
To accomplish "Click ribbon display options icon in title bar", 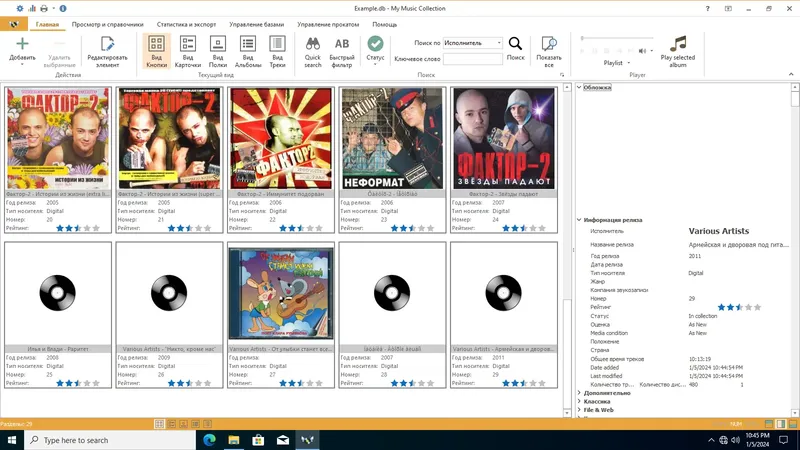I will pos(728,8).
